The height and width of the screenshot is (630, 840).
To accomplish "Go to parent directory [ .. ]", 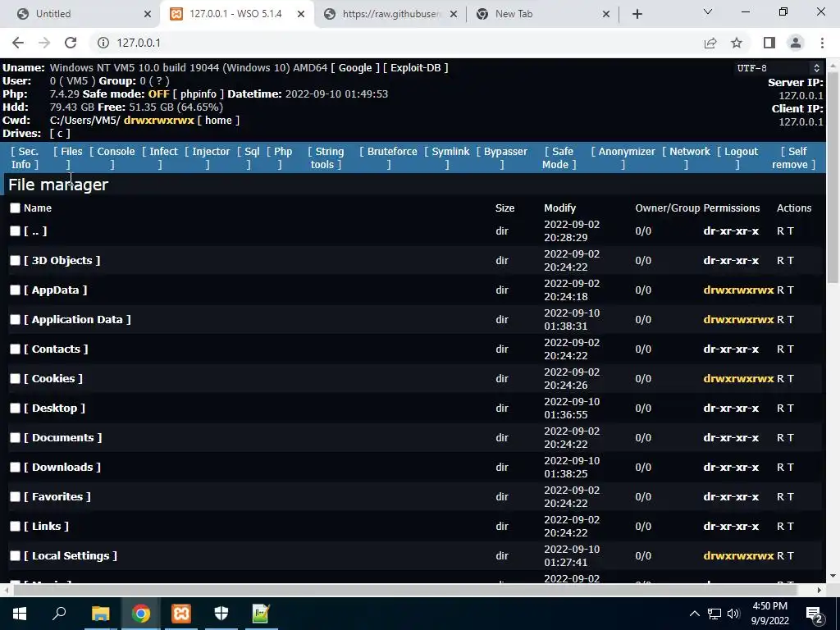I will click(35, 231).
